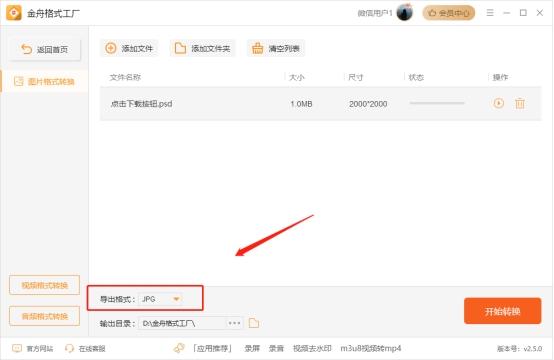
Task: Click 清空列表 to clear the list
Action: click(x=276, y=48)
